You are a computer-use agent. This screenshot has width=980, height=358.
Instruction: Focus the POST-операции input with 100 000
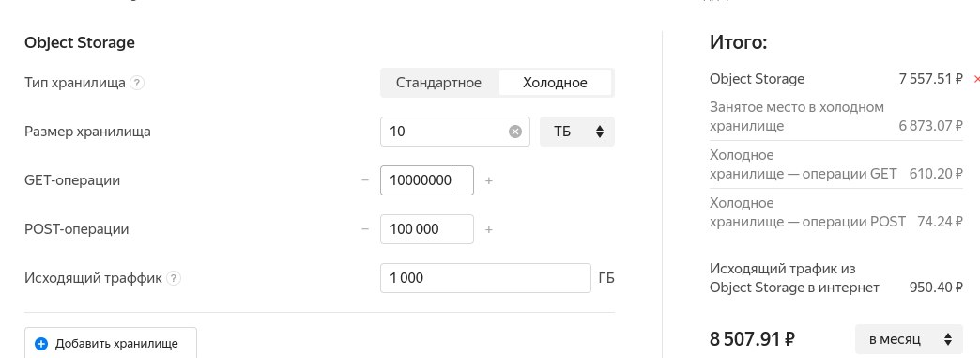click(427, 229)
